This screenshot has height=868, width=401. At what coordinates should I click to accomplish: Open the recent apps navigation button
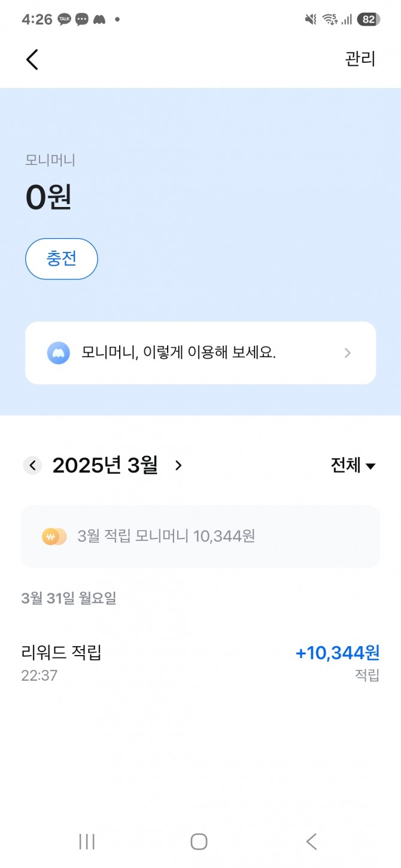(87, 842)
